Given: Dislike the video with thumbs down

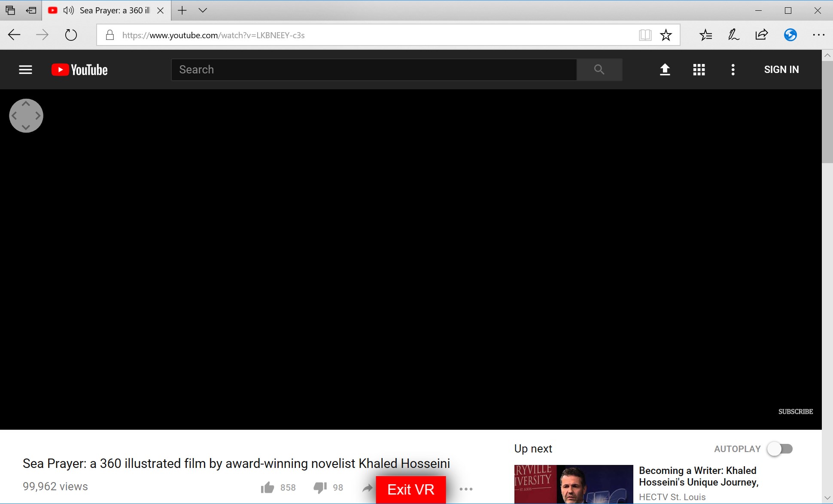Looking at the screenshot, I should click(x=320, y=488).
